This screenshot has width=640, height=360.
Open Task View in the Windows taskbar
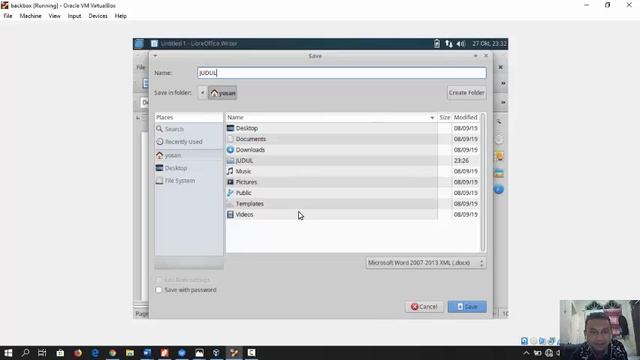[x=42, y=353]
